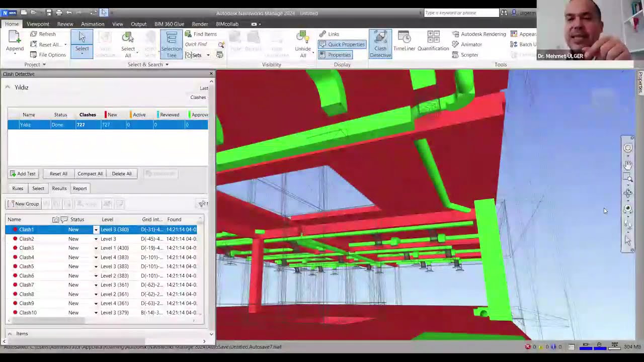
Task: Open the TimeLiner tool
Action: pos(404,41)
